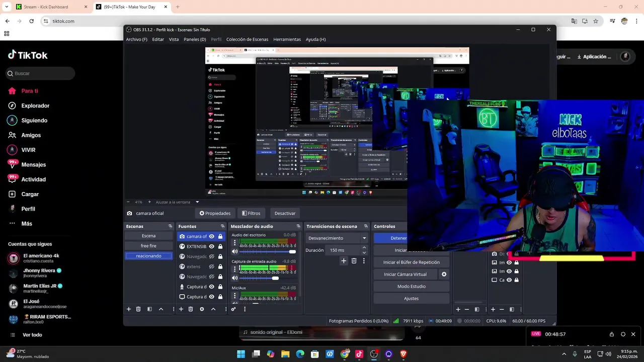
Task: Open the Archivo (F) menu in OBS
Action: click(x=136, y=39)
